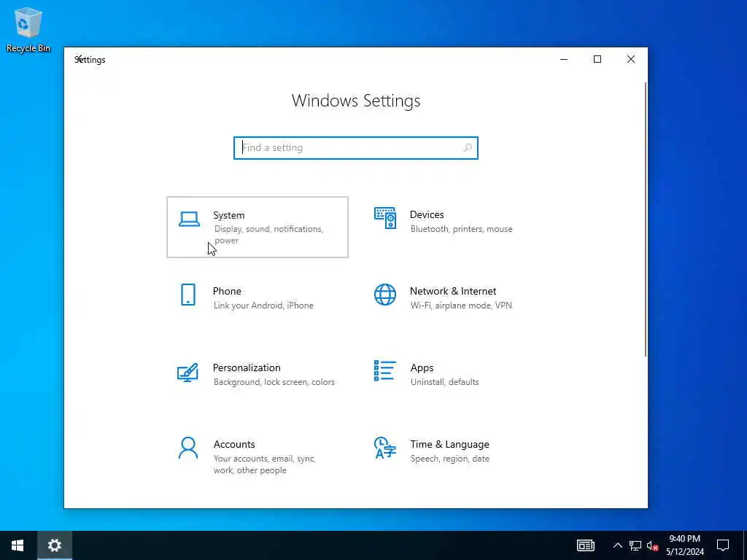Viewport: 747px width, 560px height.
Task: Click the Time & Language title
Action: point(449,444)
